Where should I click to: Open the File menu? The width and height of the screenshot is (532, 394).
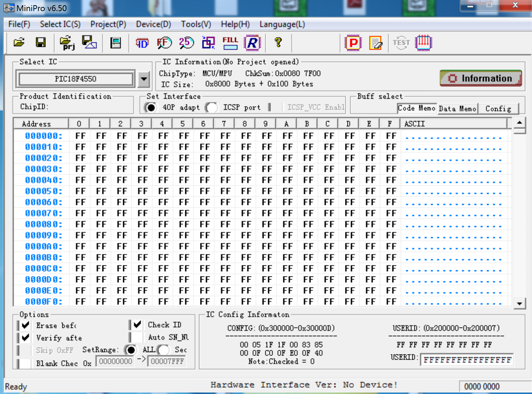tap(19, 24)
